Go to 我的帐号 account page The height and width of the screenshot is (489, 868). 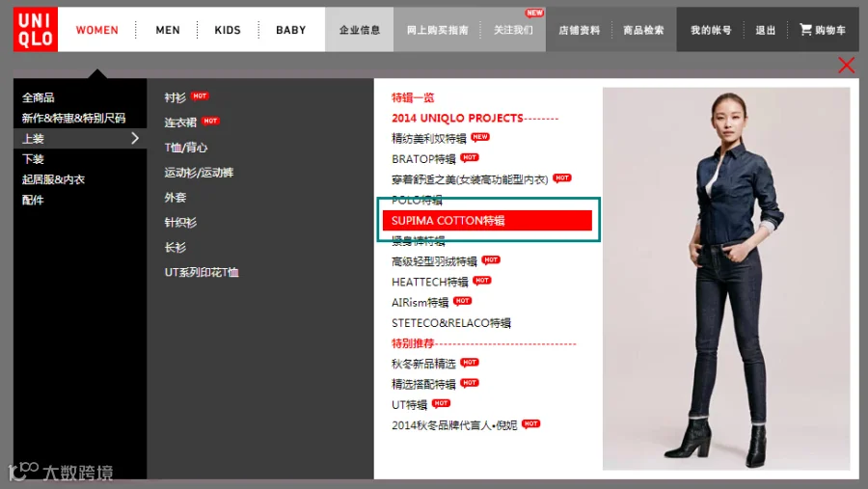tap(711, 30)
